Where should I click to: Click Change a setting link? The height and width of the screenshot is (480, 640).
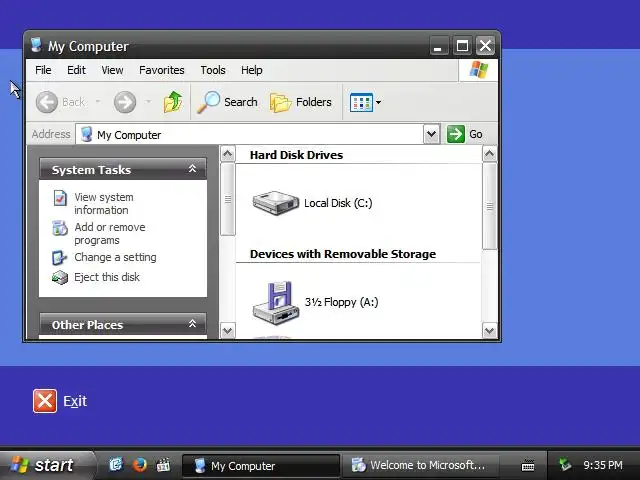point(115,257)
